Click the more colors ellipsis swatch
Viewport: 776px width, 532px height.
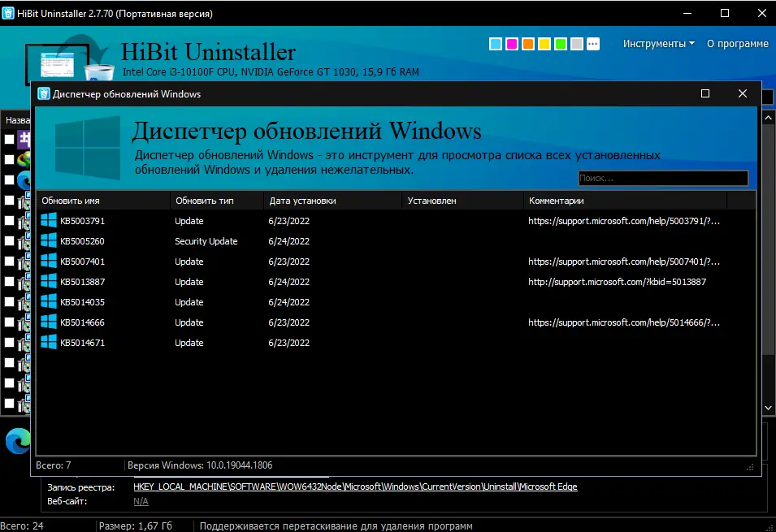point(593,44)
